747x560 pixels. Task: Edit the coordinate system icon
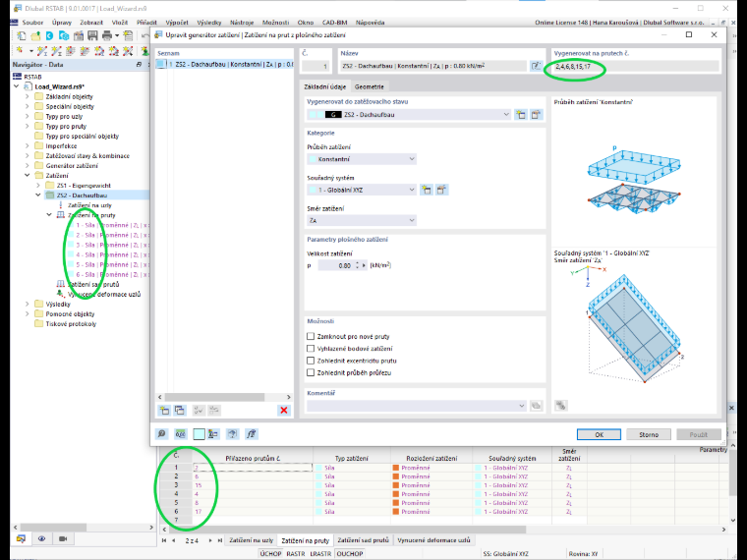pyautogui.click(x=441, y=190)
